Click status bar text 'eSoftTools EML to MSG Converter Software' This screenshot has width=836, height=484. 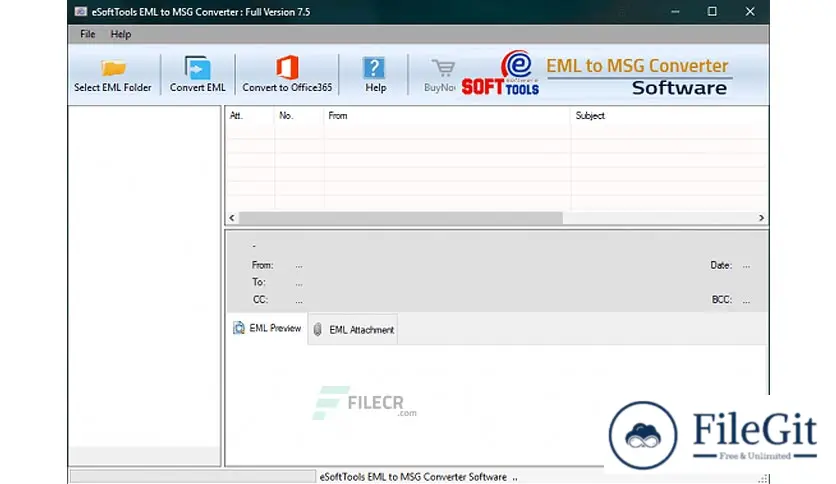click(413, 477)
